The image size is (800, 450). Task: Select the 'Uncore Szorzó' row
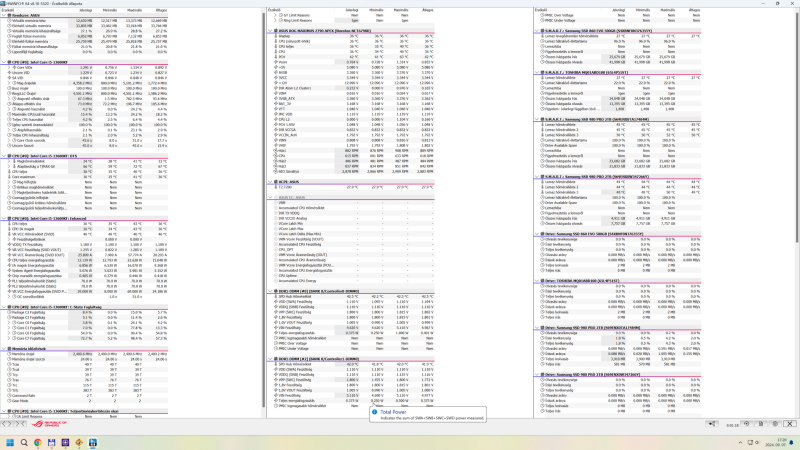click(85, 145)
